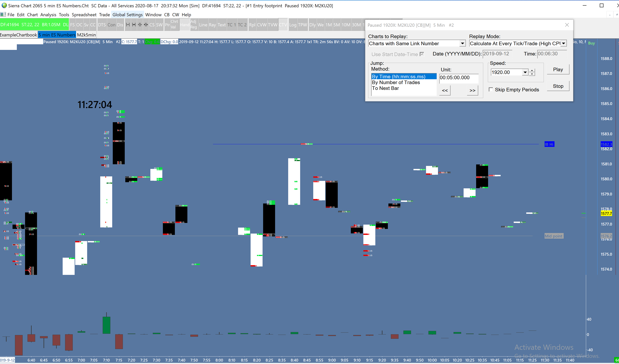619x364 pixels.
Task: Switch to M2k5min chart tab
Action: click(x=86, y=35)
